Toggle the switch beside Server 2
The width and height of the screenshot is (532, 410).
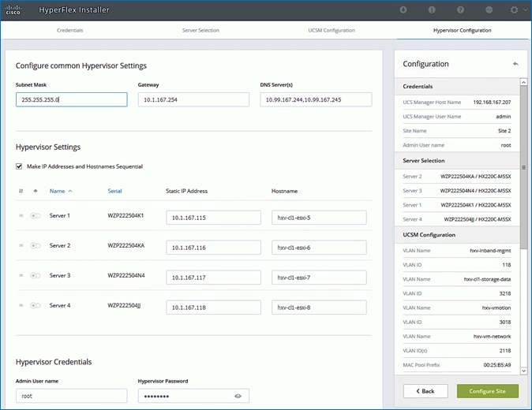pyautogui.click(x=36, y=246)
